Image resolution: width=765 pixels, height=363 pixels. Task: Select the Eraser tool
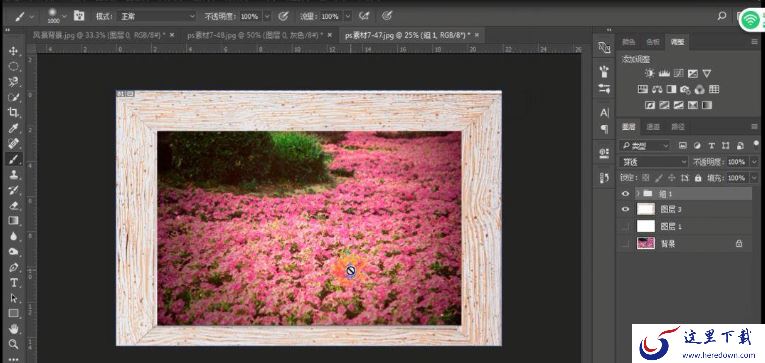pyautogui.click(x=13, y=205)
